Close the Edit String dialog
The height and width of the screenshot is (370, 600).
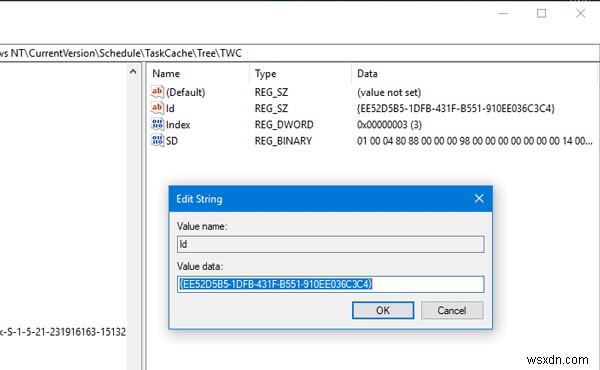[x=479, y=199]
